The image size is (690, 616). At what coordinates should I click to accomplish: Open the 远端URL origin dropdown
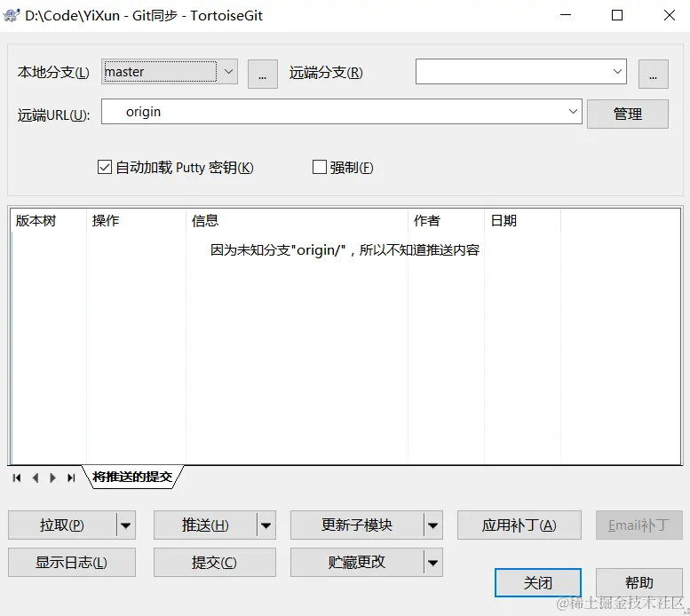click(573, 111)
